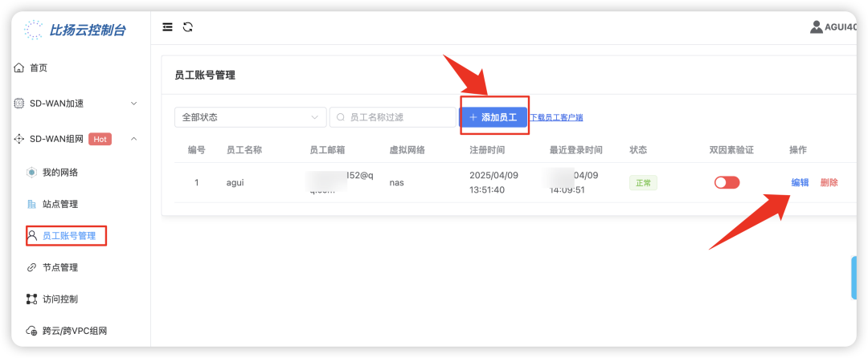This screenshot has width=868, height=358.
Task: Click the 节点管理 link icon
Action: tap(31, 267)
